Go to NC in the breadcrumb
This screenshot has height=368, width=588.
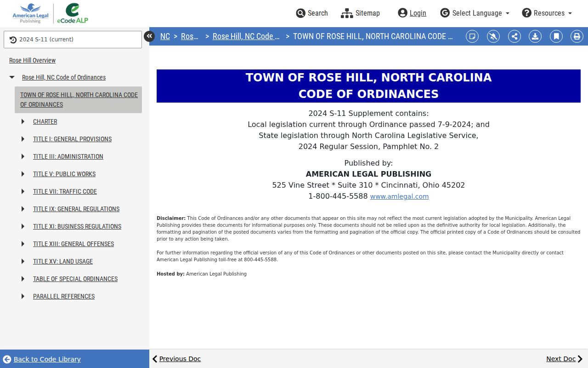[165, 36]
